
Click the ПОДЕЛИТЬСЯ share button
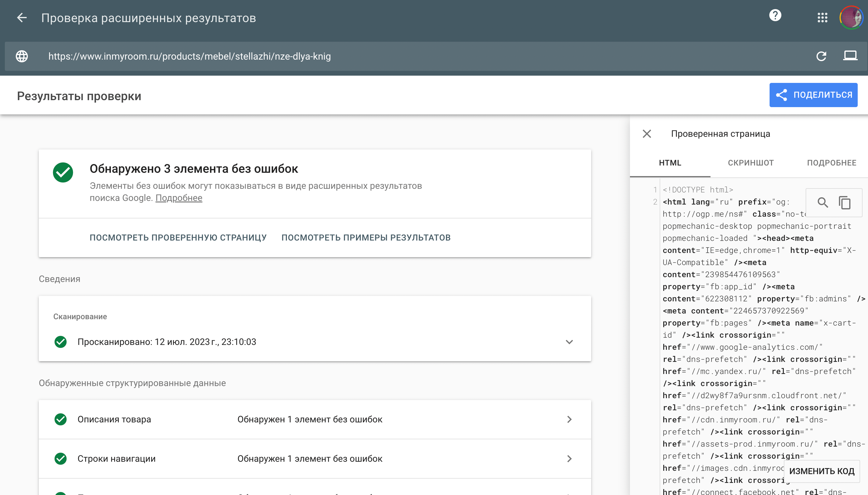[x=813, y=95]
